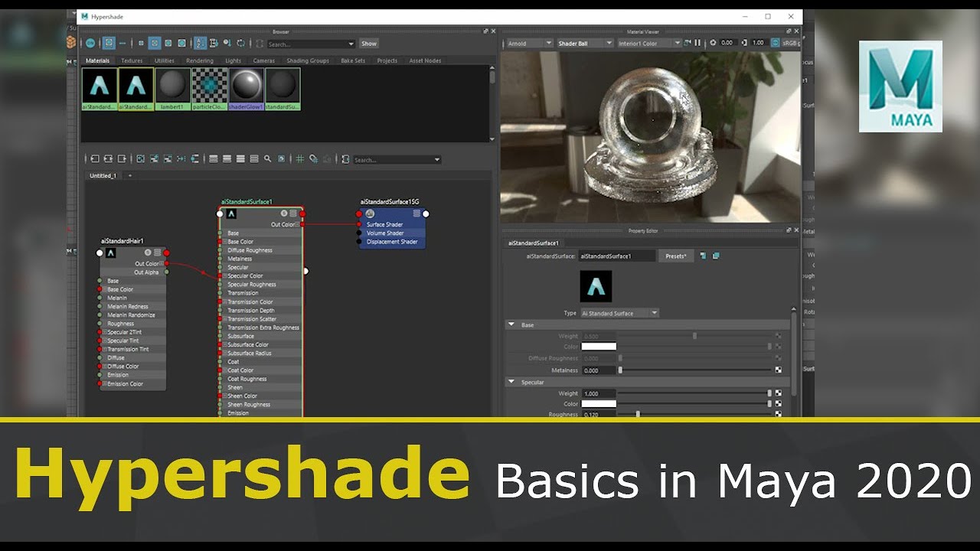This screenshot has height=551, width=980.
Task: Toggle color management icon in Material Viewer
Action: pos(774,44)
